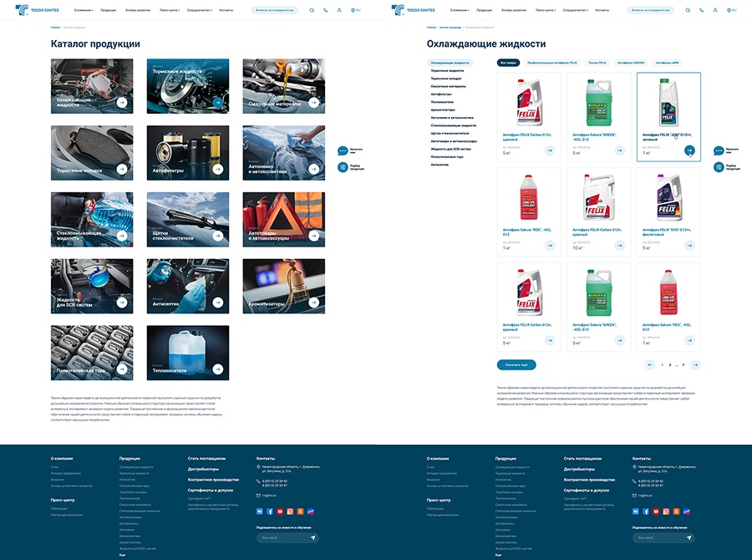Click the search icon in the coolants page header
Image resolution: width=752 pixels, height=560 pixels.
688,10
